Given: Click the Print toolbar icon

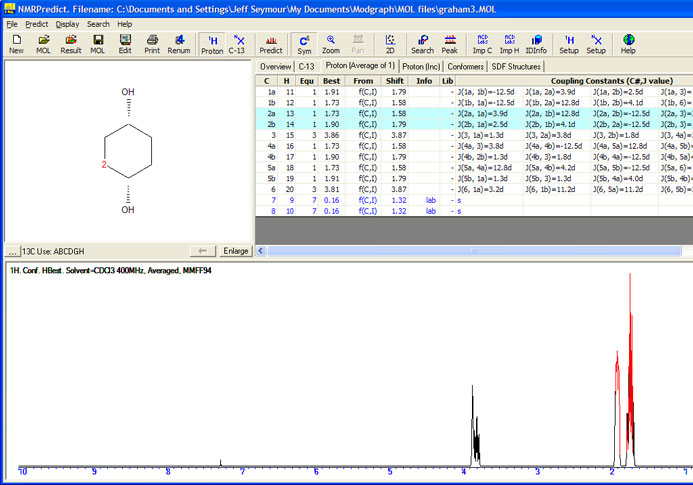Looking at the screenshot, I should point(152,43).
